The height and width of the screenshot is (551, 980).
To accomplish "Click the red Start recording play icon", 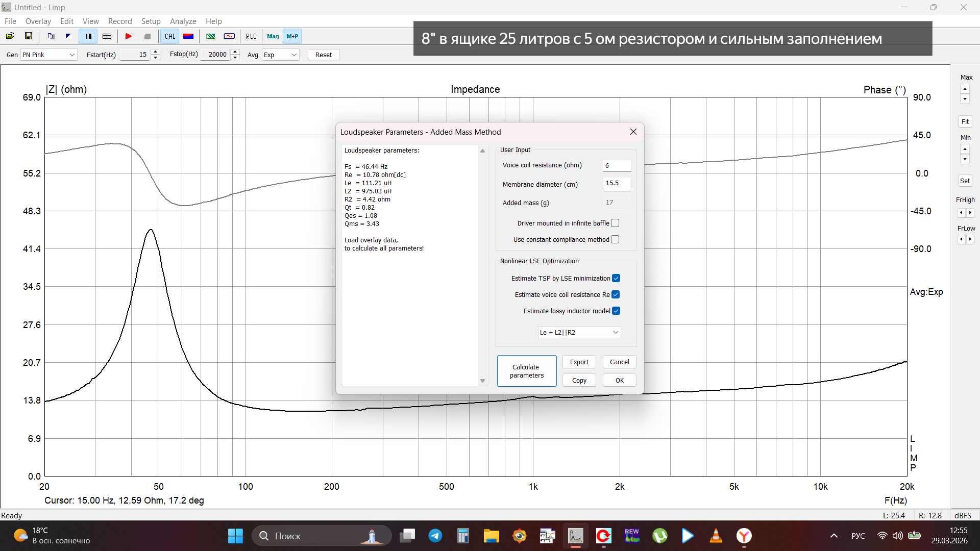I will coord(129,36).
